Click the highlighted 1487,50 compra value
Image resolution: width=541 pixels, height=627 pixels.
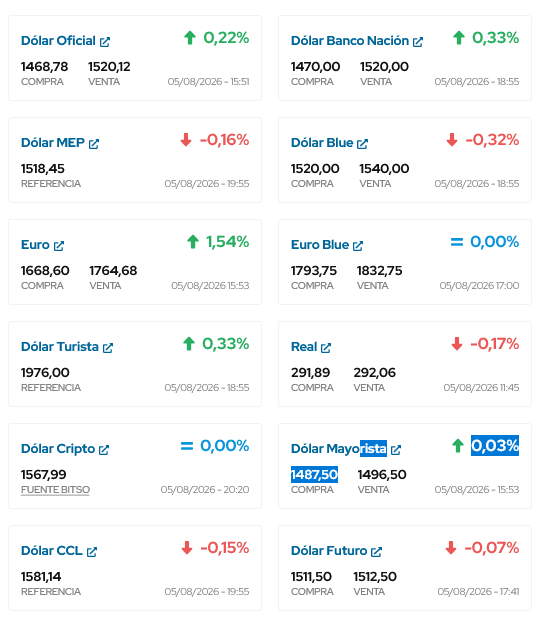pos(314,475)
